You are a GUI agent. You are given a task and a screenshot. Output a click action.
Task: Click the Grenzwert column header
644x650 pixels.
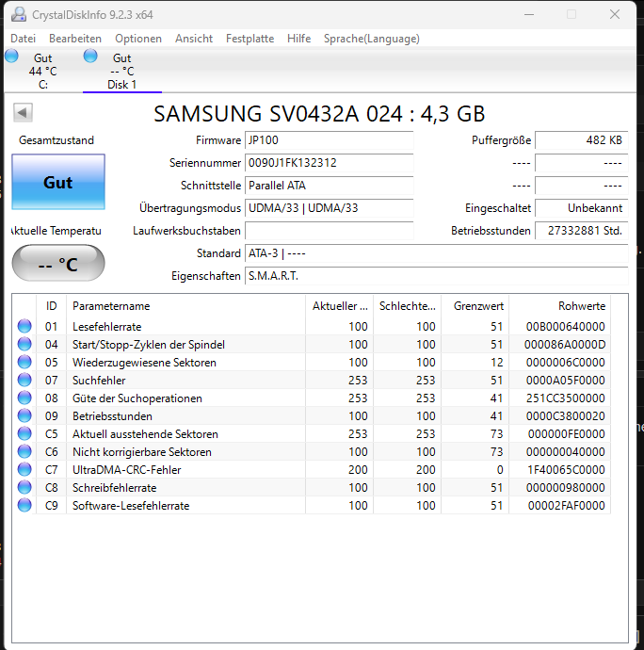[475, 306]
